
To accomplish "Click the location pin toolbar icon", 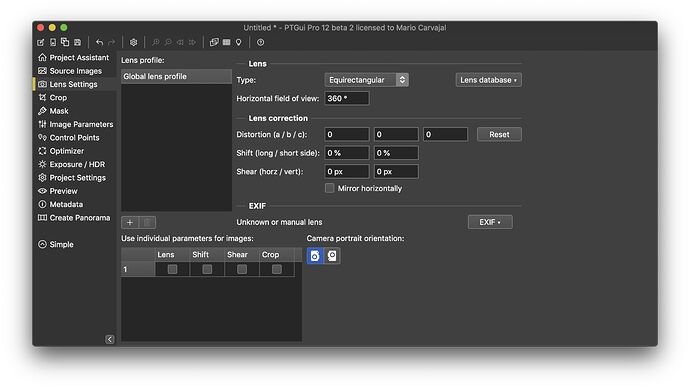I will pyautogui.click(x=239, y=42).
